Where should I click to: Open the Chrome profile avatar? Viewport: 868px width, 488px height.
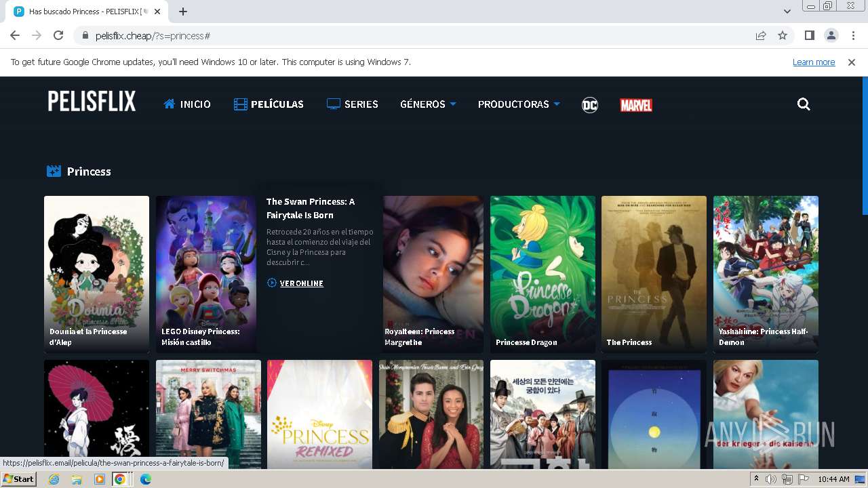tap(831, 35)
